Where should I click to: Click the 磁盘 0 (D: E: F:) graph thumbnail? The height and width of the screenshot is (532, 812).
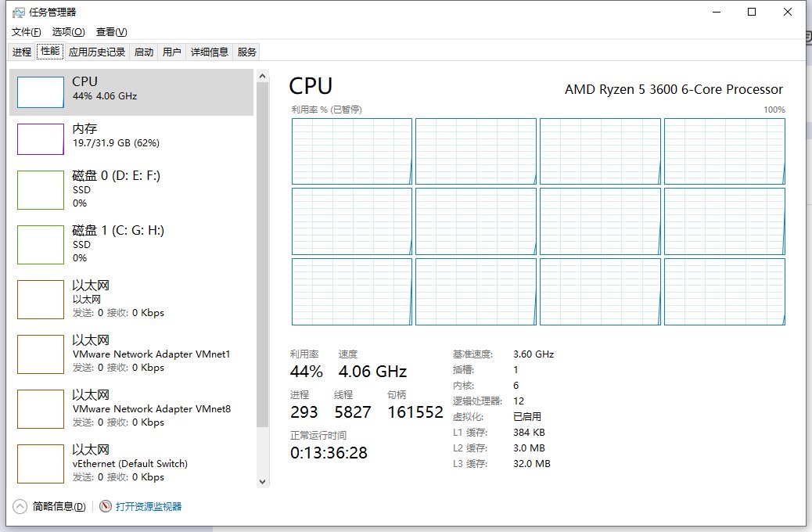pos(41,190)
